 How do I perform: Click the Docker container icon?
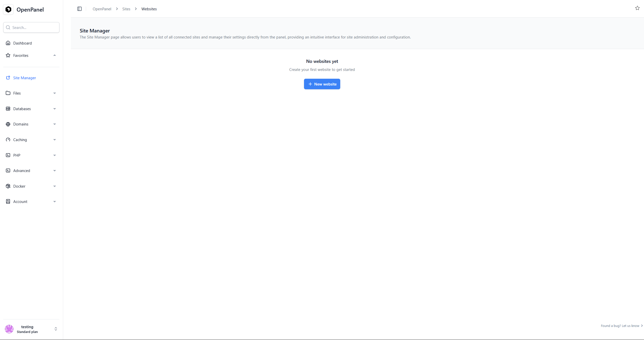[x=8, y=186]
